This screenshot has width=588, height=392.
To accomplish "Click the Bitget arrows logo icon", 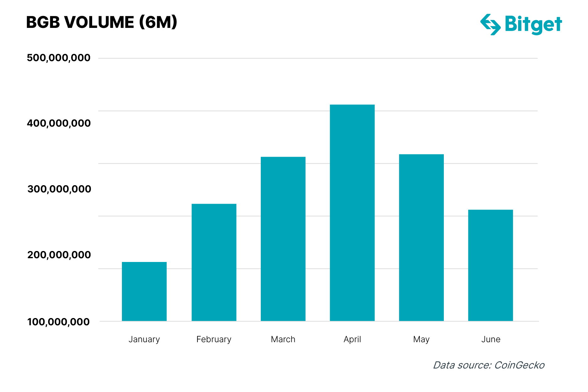I will (x=490, y=24).
